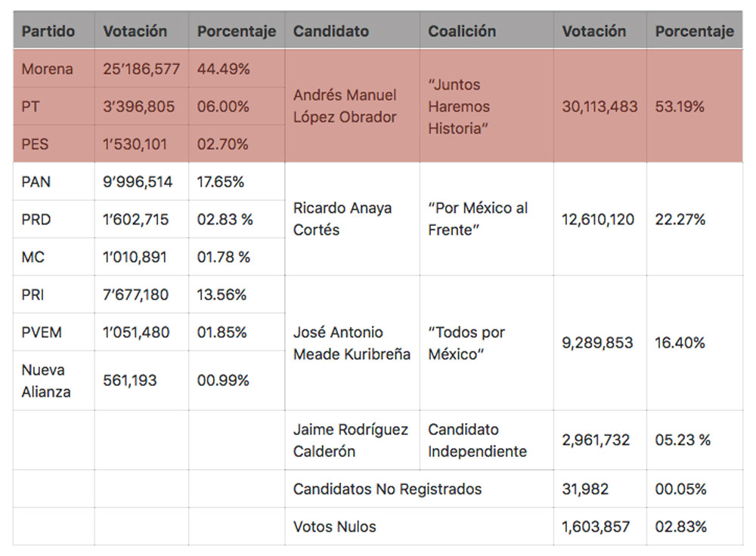Select Jaime Rodríguez Calderón candidate cell

pos(351,440)
